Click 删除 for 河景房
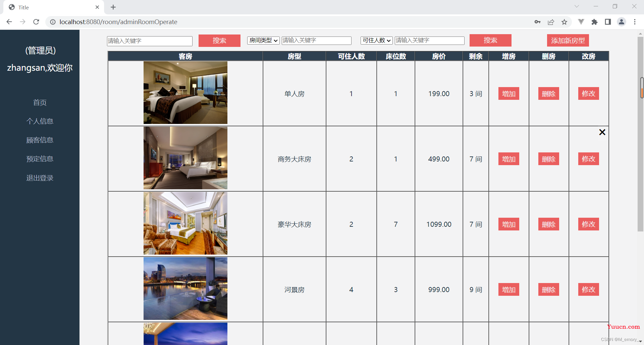 (x=548, y=290)
